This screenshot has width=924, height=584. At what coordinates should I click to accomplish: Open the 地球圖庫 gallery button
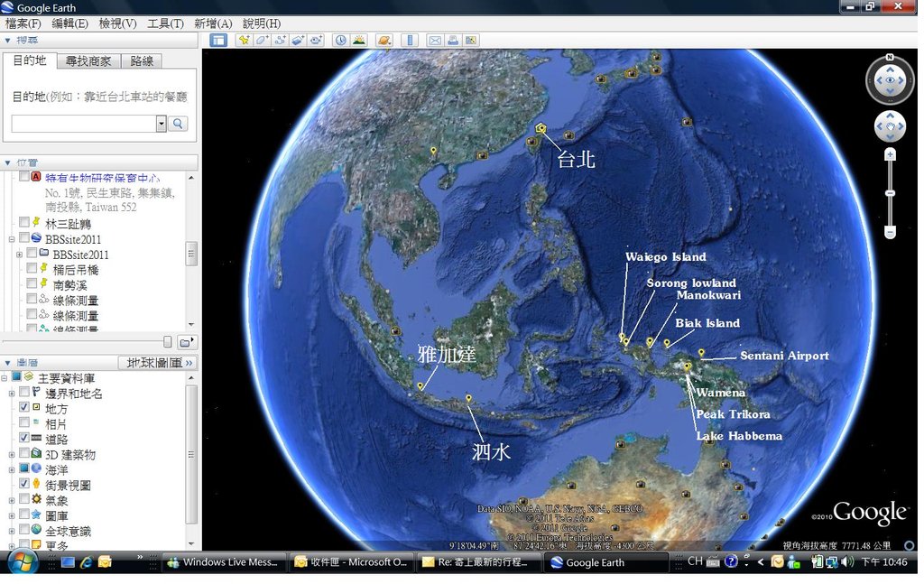(159, 363)
